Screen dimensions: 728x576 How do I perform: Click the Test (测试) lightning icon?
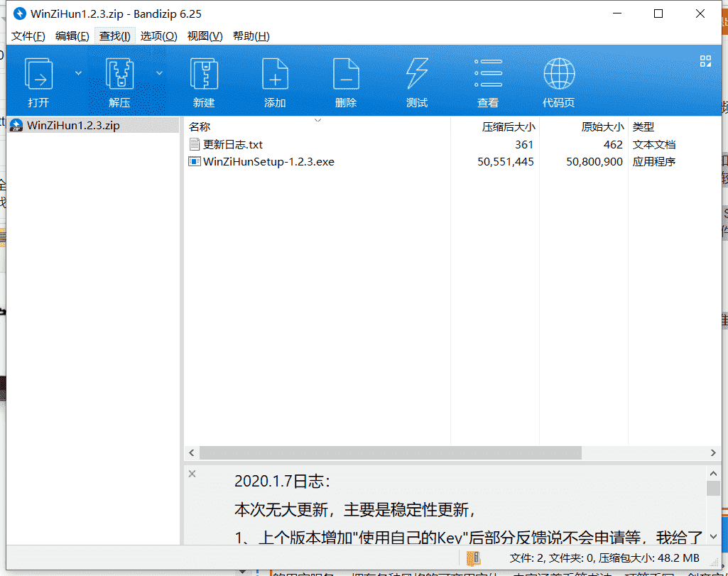coord(417,74)
